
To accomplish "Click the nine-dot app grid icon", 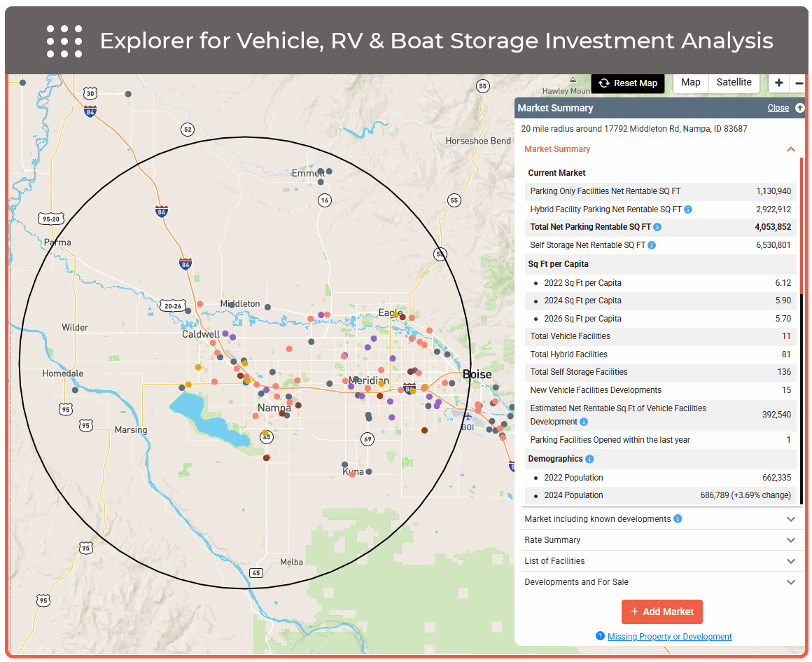I will click(64, 41).
